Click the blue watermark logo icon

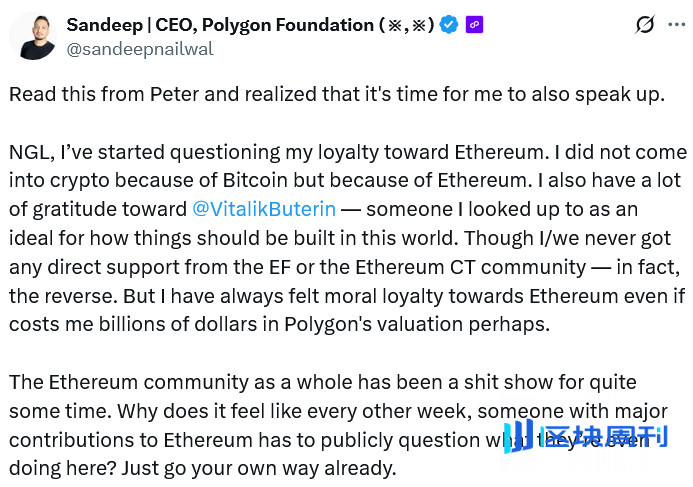click(x=518, y=437)
